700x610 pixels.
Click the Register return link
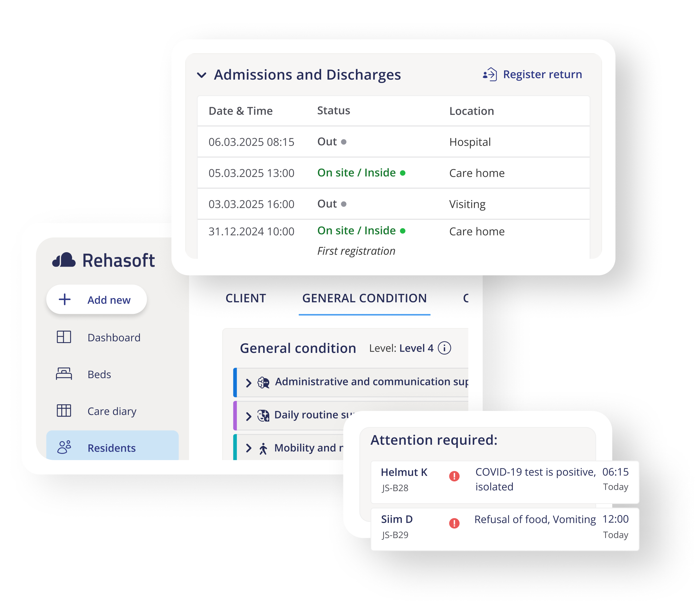(x=542, y=74)
